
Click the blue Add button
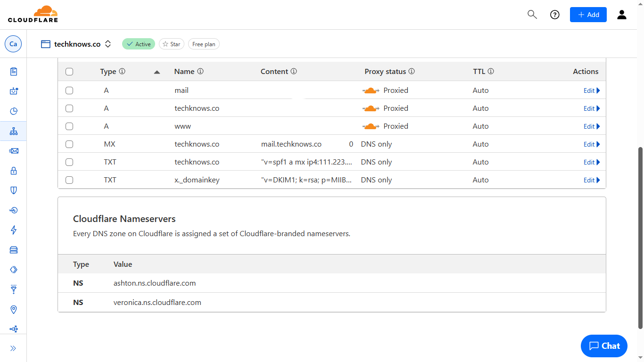click(x=588, y=15)
